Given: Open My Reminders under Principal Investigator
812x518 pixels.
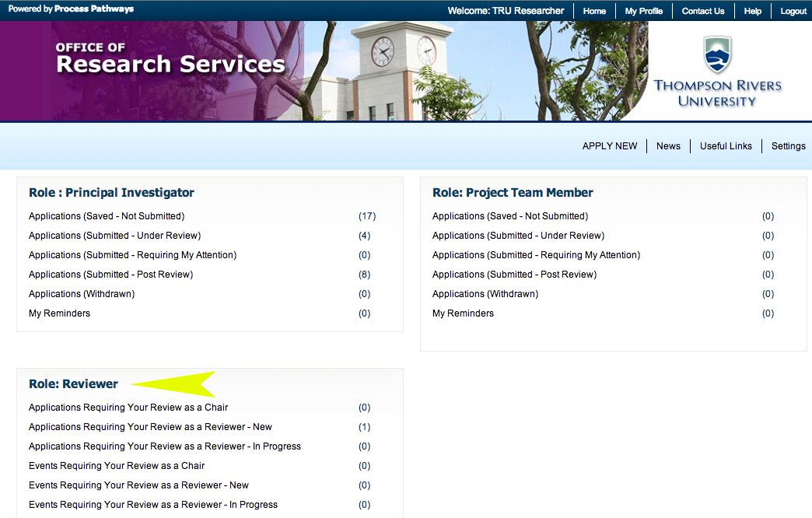Looking at the screenshot, I should tap(59, 313).
